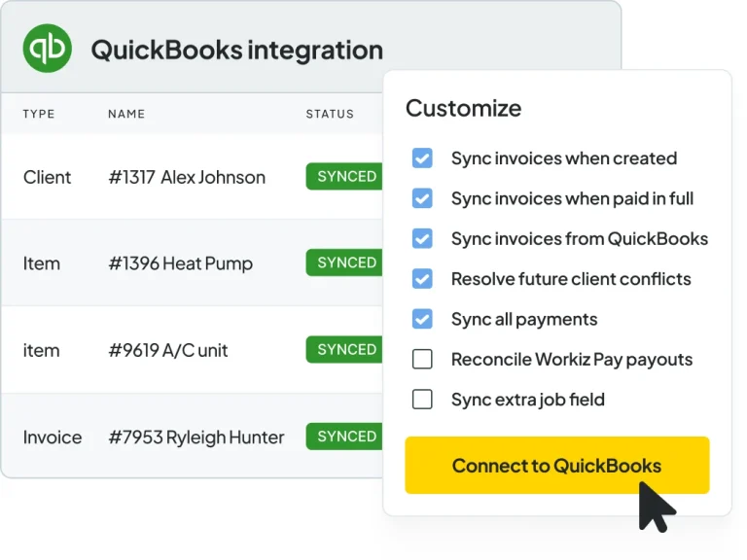Image resolution: width=747 pixels, height=560 pixels.
Task: Click Sync invoices when paid in full label
Action: (x=572, y=198)
